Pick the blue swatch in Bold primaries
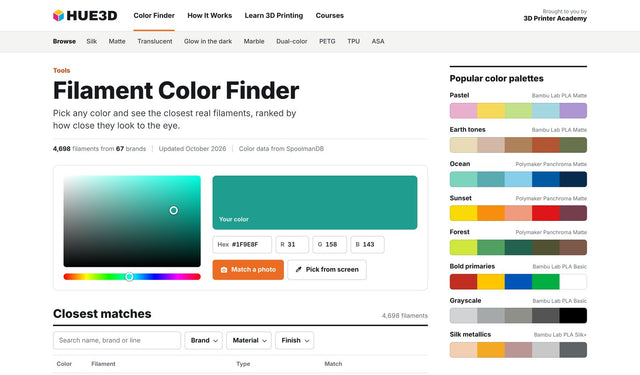Screen dimensions: 640x375 518,282
